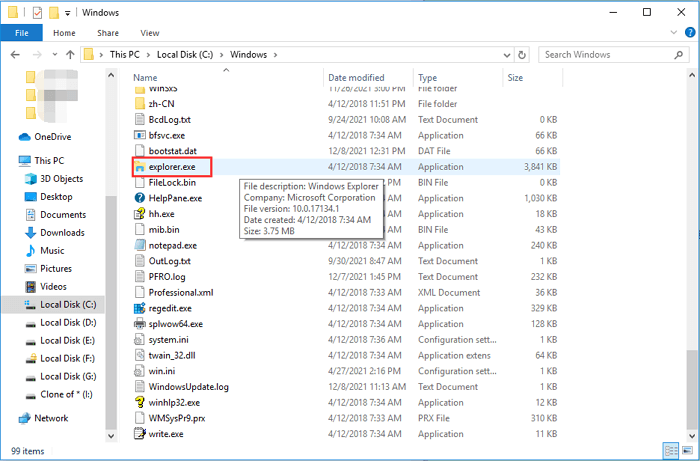Sort by Type column header
Screen dimensions: 700x461
[458, 78]
